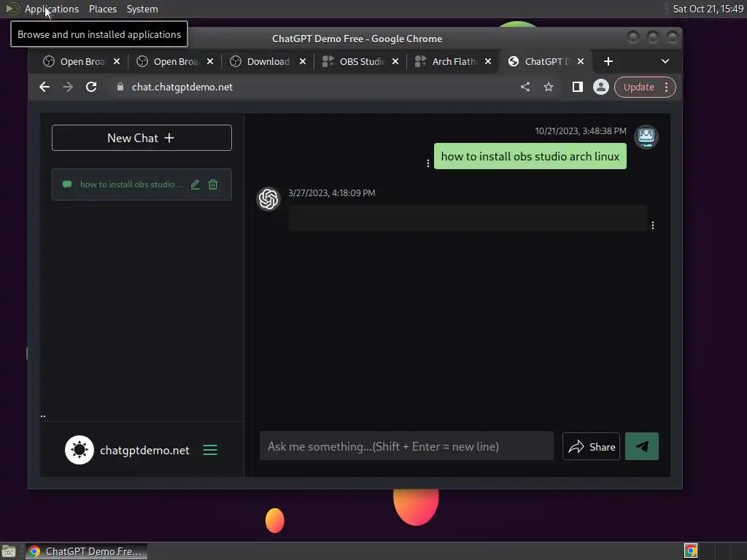Bookmark this page with the star icon

[x=549, y=87]
